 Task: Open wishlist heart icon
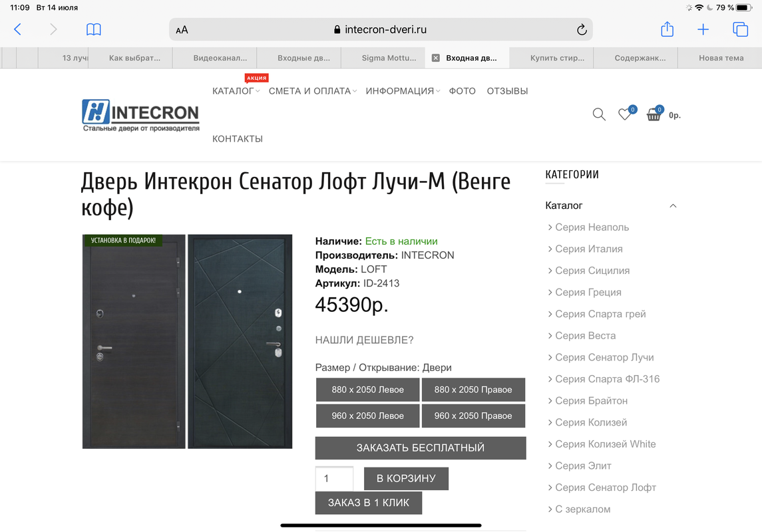[625, 114]
